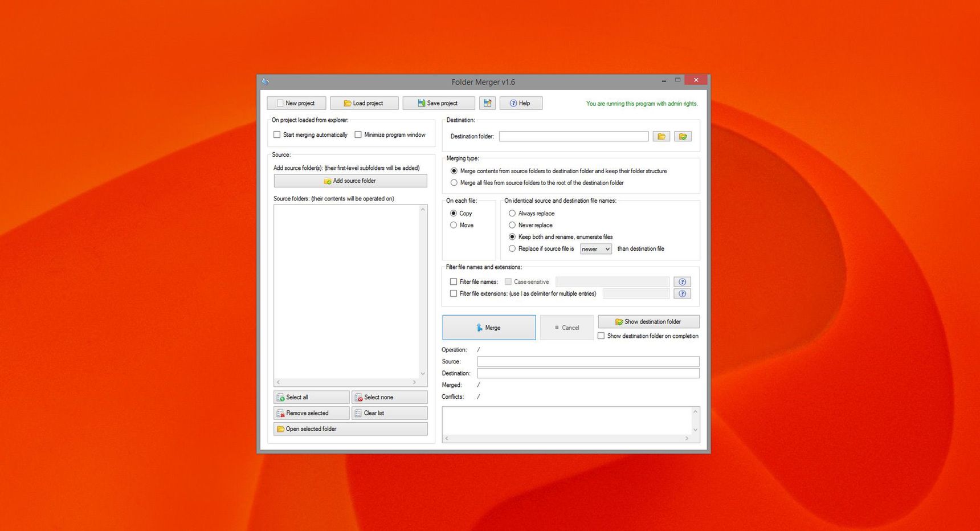The width and height of the screenshot is (980, 531).
Task: Open the Help button
Action: click(x=521, y=103)
